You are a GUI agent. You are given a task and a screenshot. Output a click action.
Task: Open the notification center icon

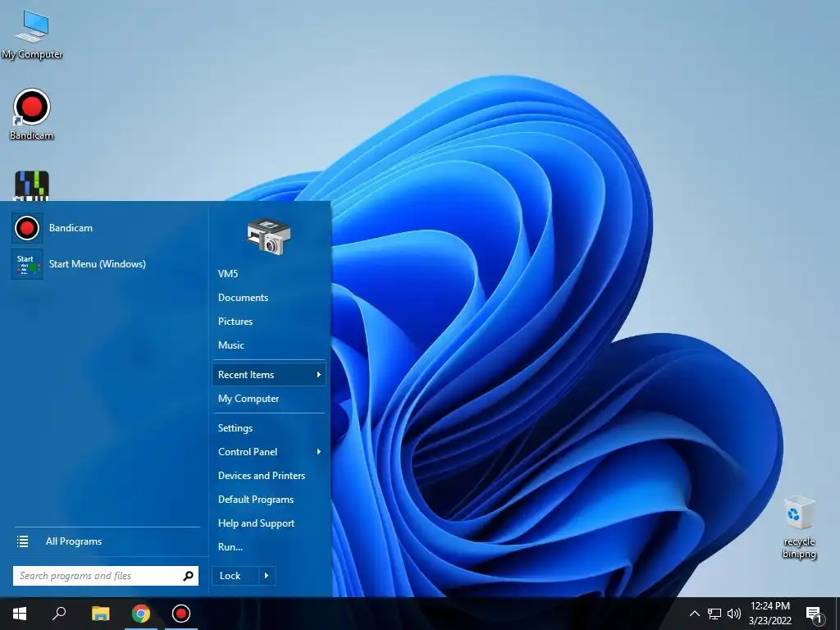point(814,614)
